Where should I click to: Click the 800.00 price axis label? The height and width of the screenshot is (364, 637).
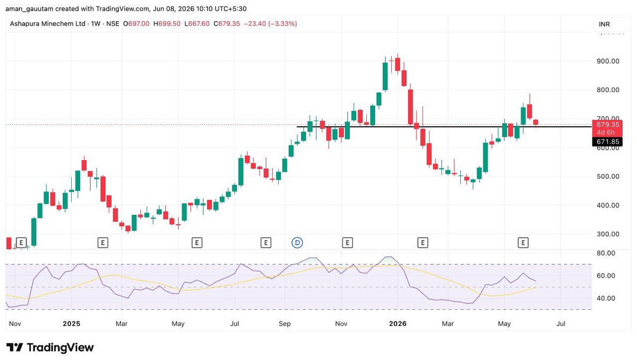(x=608, y=90)
